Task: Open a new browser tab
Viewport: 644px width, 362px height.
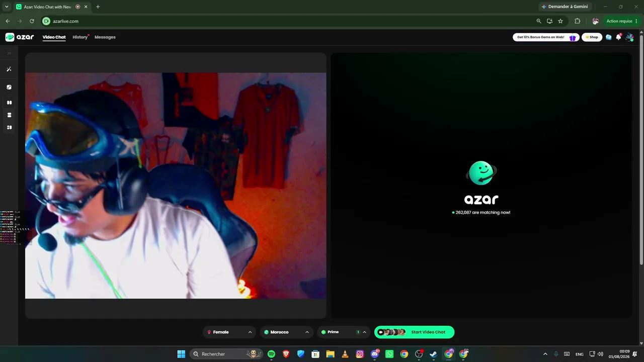Action: click(x=98, y=7)
